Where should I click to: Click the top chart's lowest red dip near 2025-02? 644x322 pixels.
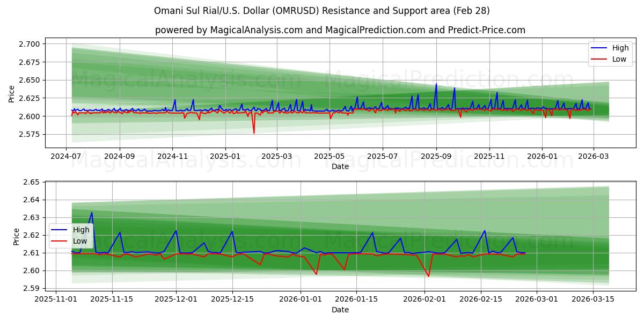254,133
